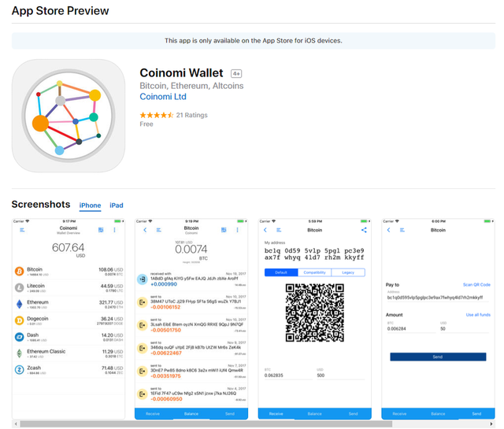Switch to the iPad screenshots tab
The height and width of the screenshot is (429, 504).
[x=117, y=205]
